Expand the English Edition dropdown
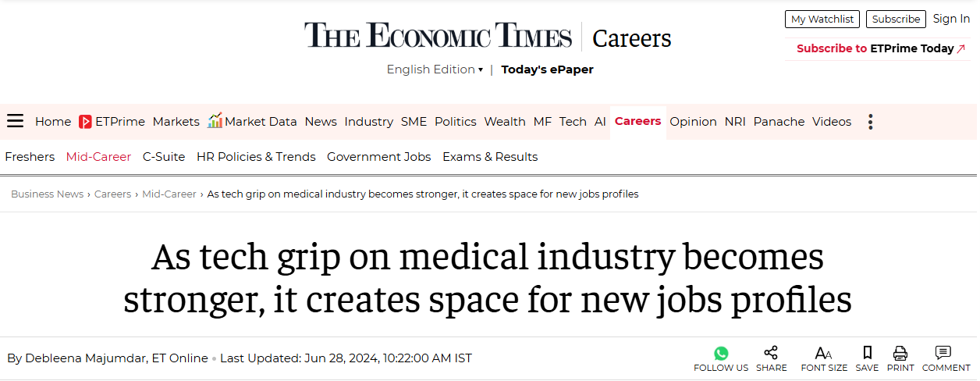This screenshot has height=381, width=980. [435, 69]
